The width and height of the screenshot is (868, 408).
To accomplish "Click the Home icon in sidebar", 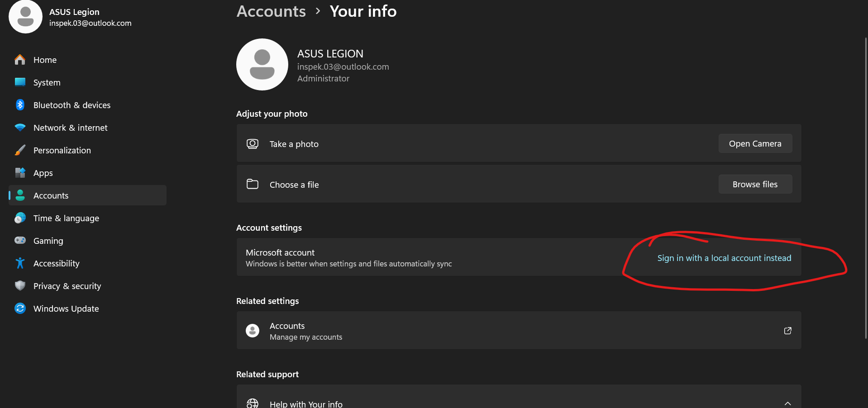I will pos(20,60).
